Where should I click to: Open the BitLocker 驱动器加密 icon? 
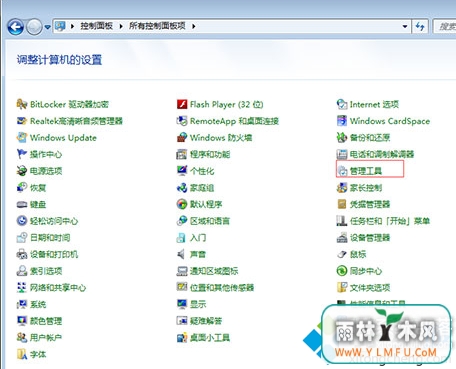point(22,104)
